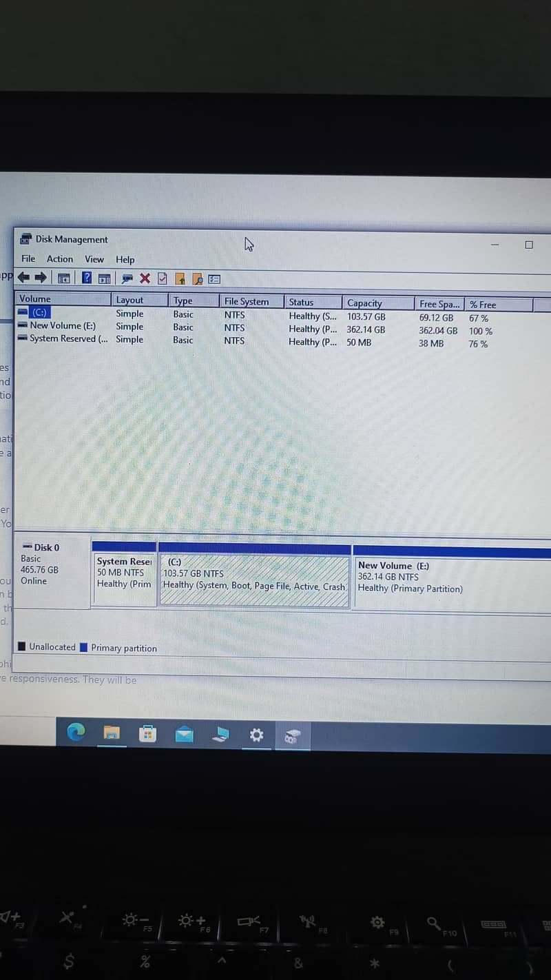
Task: Click the magnifier search toolbar icon
Action: (x=197, y=279)
